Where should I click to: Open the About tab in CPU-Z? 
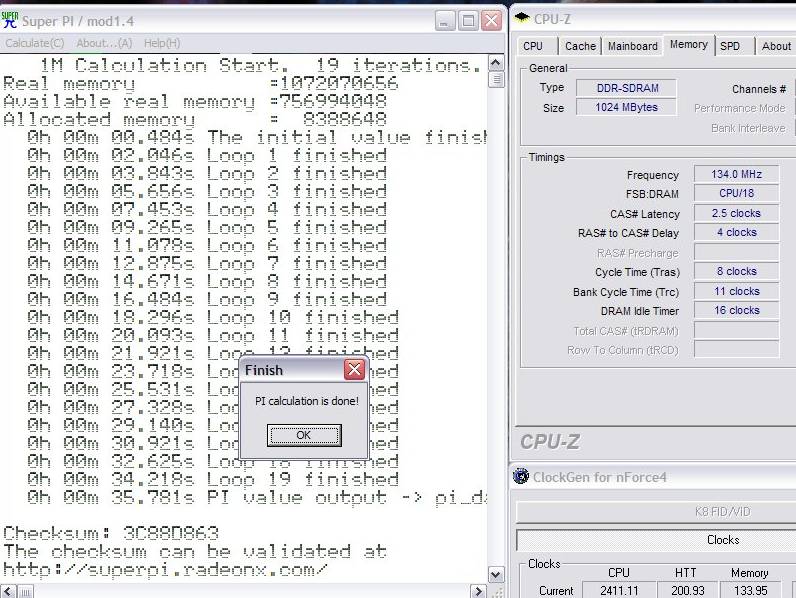click(x=776, y=46)
